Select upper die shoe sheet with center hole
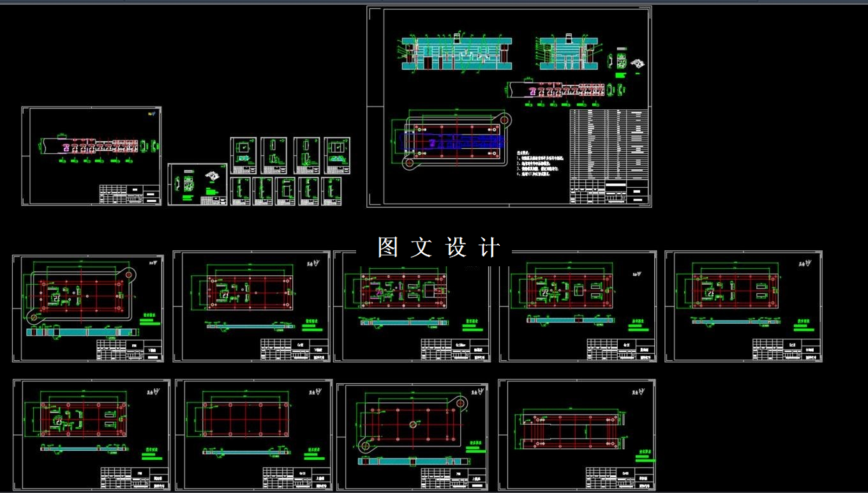This screenshot has width=868, height=493. tap(412, 437)
